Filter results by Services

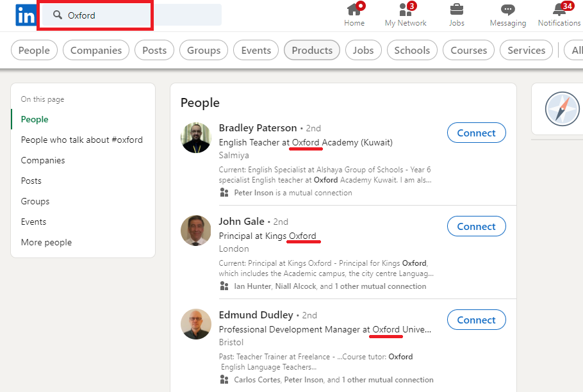(x=526, y=50)
